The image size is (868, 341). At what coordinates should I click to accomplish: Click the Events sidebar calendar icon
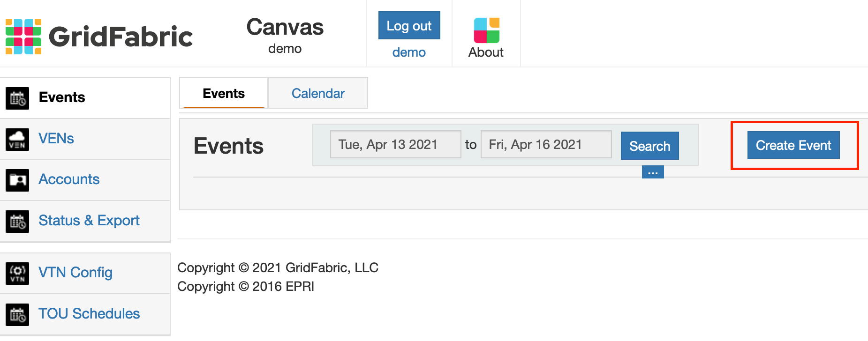[x=17, y=98]
